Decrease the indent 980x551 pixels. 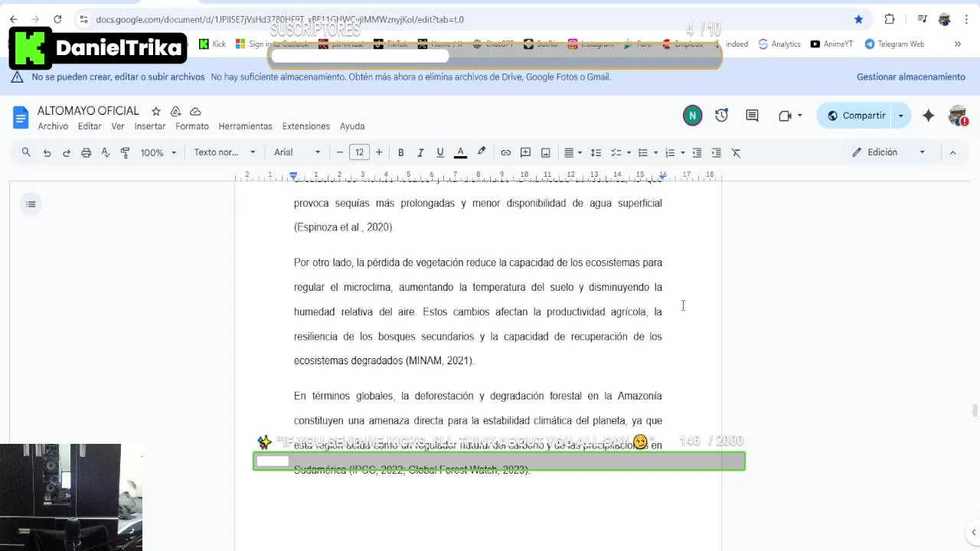(697, 152)
